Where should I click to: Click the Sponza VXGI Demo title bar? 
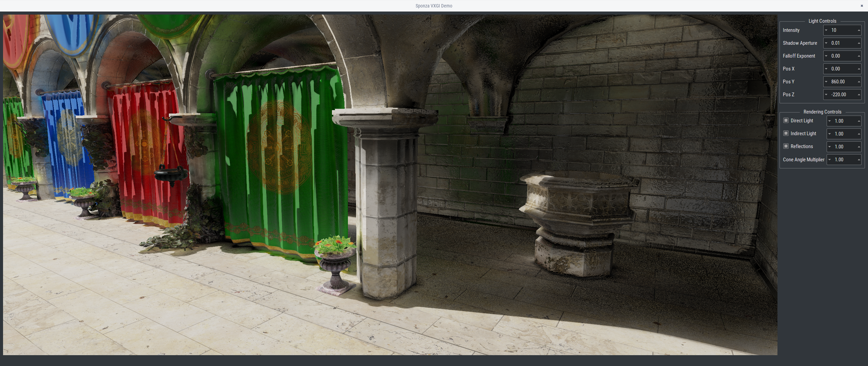click(433, 6)
